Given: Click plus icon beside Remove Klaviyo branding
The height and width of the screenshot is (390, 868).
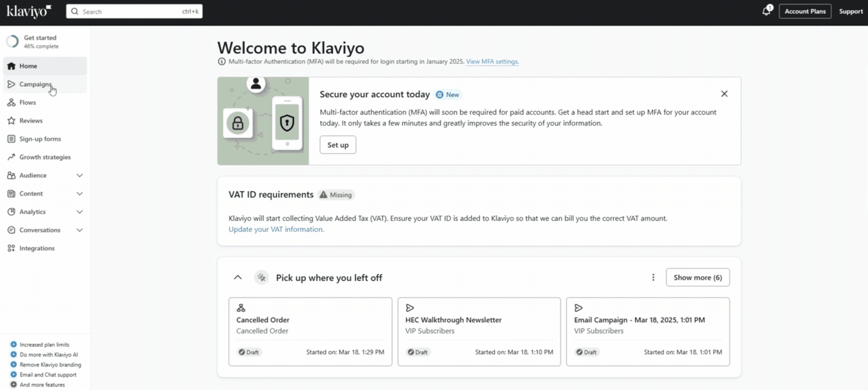Looking at the screenshot, I should [13, 364].
